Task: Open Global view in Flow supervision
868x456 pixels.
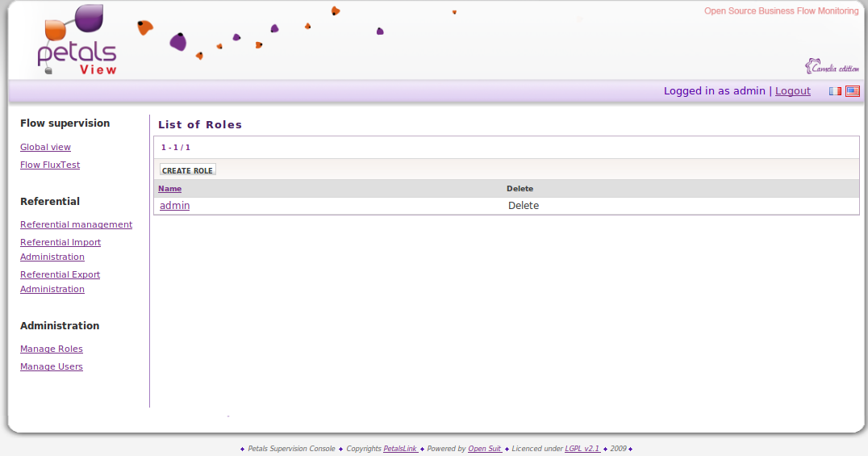Action: [x=45, y=147]
